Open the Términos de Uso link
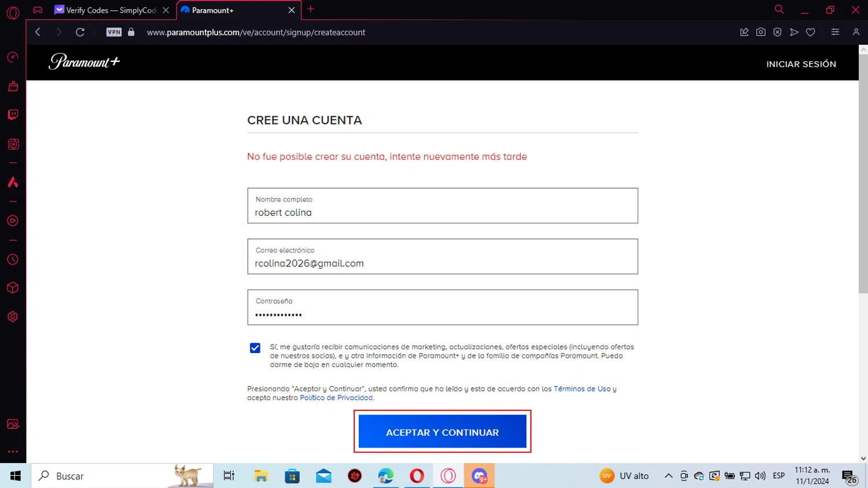Image resolution: width=868 pixels, height=488 pixels. [582, 389]
